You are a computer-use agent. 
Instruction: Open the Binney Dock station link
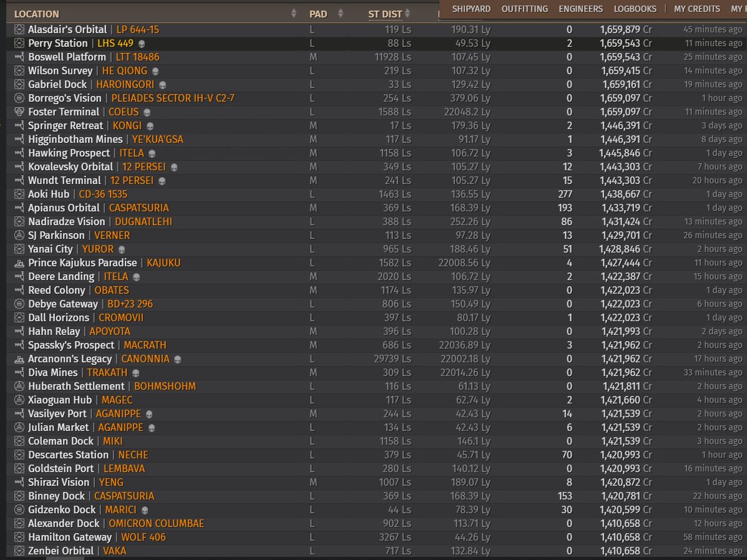tap(56, 496)
